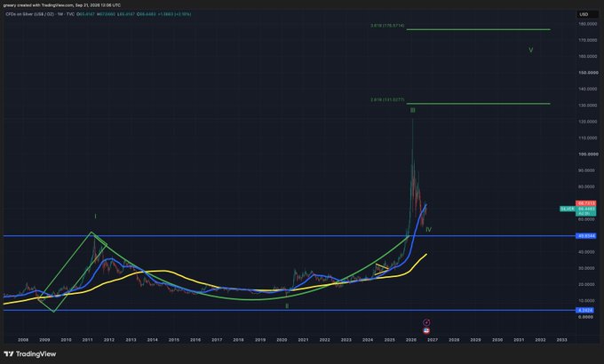Click the 2015 time axis label
Image resolution: width=604 pixels, height=364 pixels.
click(x=174, y=340)
